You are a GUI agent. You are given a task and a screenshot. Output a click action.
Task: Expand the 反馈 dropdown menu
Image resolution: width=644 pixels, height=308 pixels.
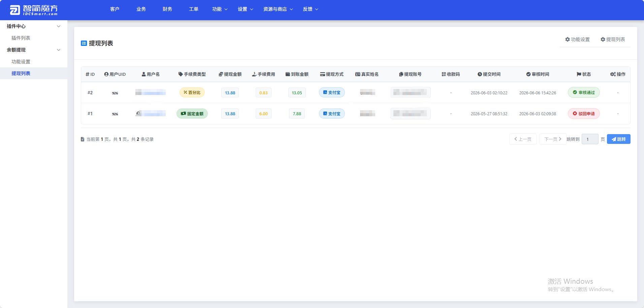pos(310,9)
